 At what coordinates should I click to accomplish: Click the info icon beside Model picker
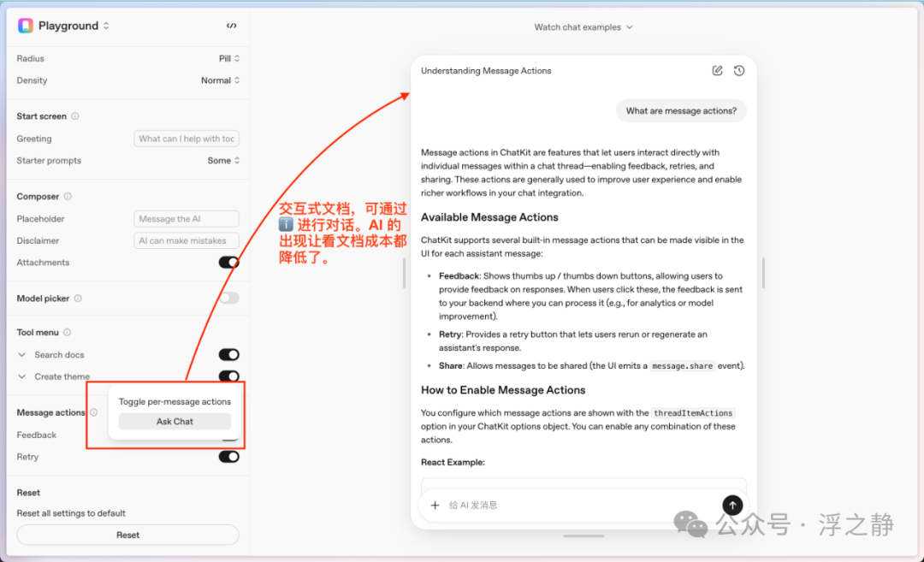point(78,298)
